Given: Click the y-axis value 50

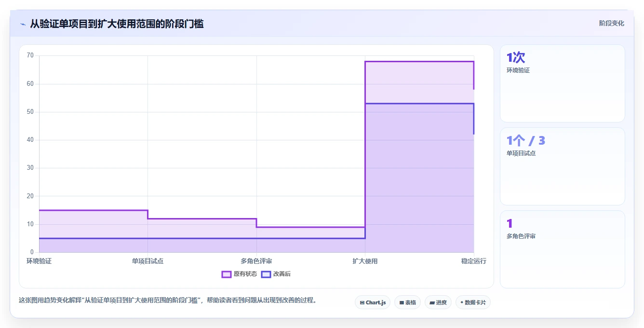Looking at the screenshot, I should click(x=30, y=111).
